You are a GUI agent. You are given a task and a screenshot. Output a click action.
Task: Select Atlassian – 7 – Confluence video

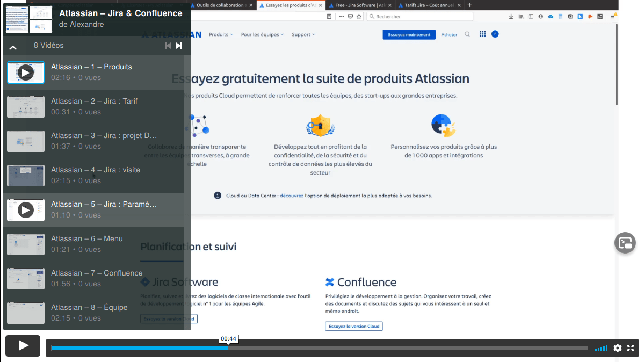click(x=93, y=279)
